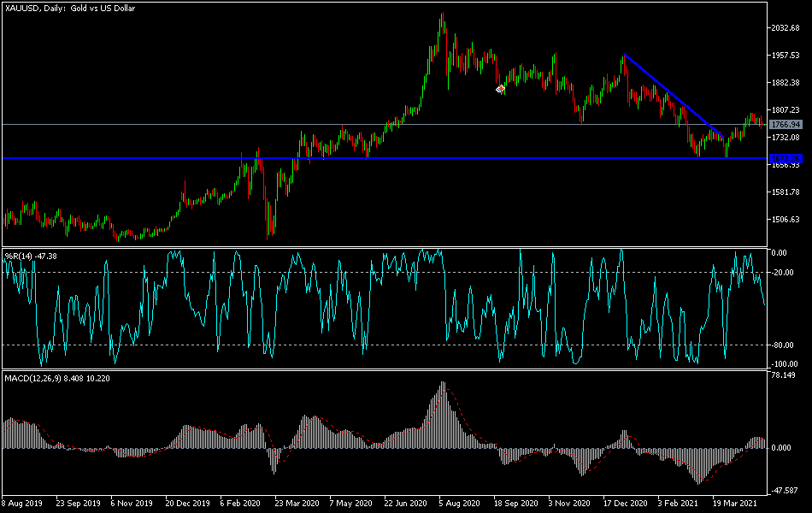Click the 1581.78 price scale value
Screen dimensions: 812x513
pos(786,192)
